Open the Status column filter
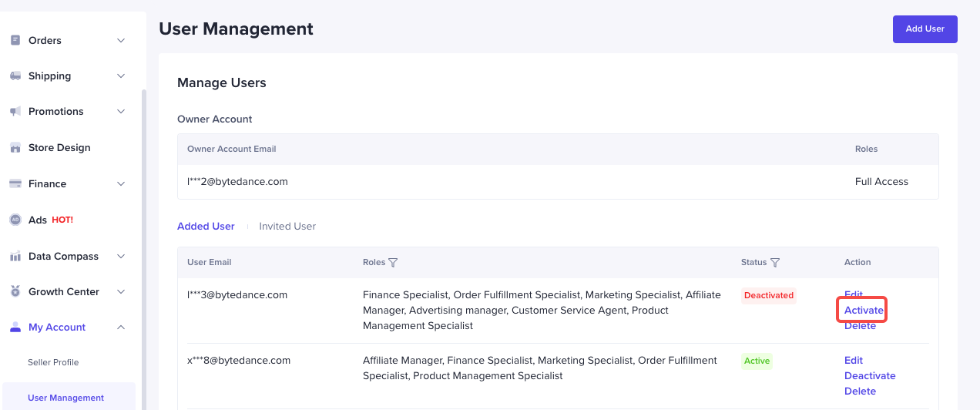Viewport: 980px width, 410px height. pyautogui.click(x=775, y=263)
